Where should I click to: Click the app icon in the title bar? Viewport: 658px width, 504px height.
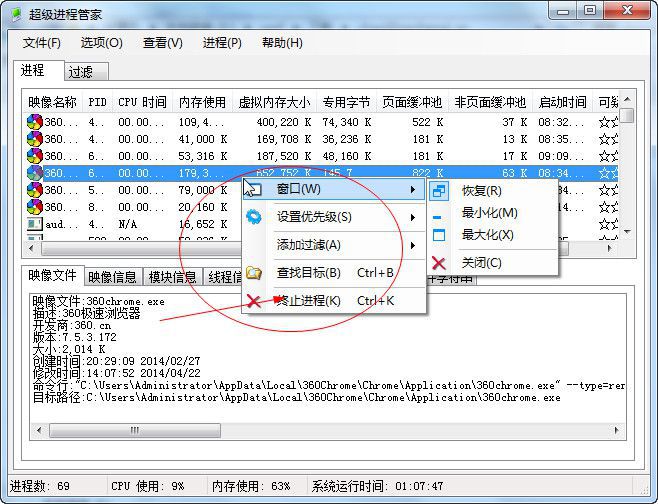[16, 14]
